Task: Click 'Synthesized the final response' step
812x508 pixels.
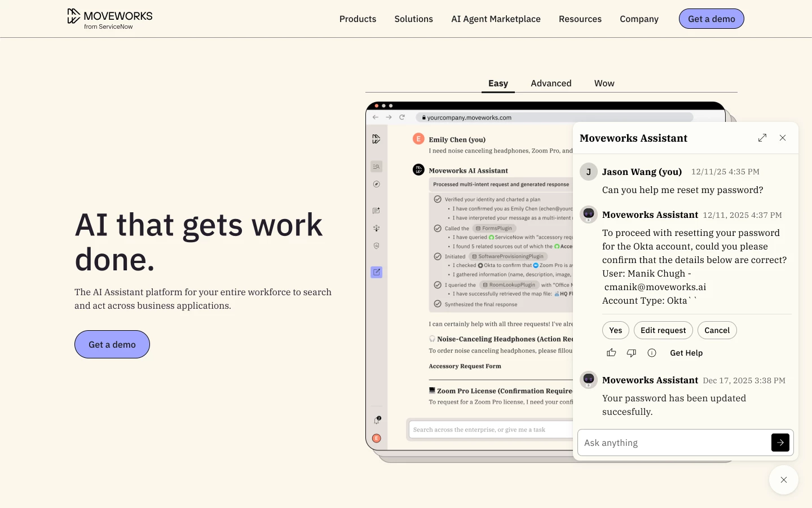Action: pyautogui.click(x=480, y=304)
